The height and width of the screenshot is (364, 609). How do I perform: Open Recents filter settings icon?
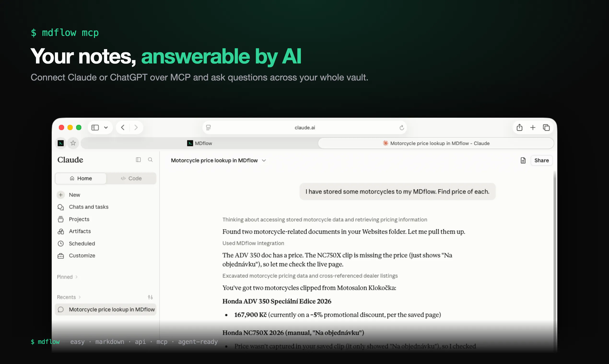(x=150, y=297)
